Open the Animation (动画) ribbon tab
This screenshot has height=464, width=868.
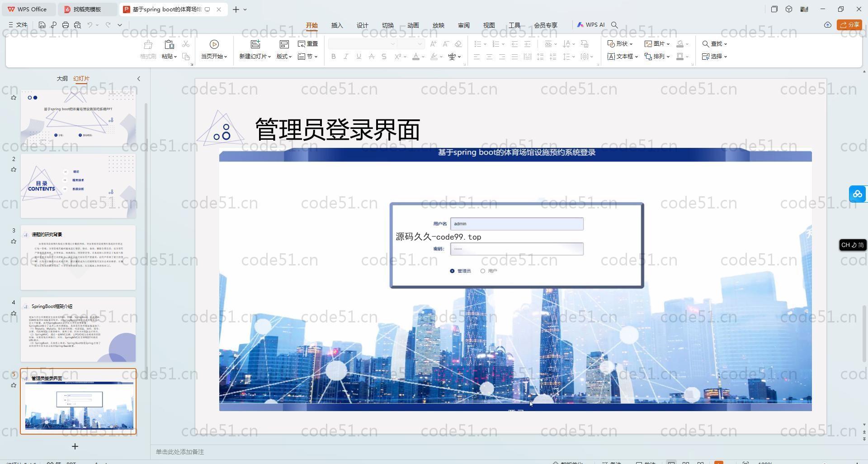(x=413, y=25)
